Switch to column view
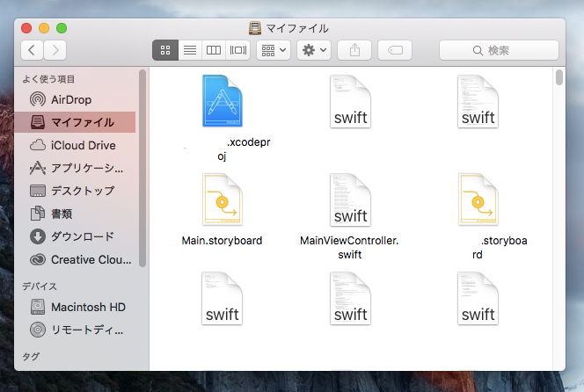Viewport: 584px width, 392px height. [x=214, y=50]
